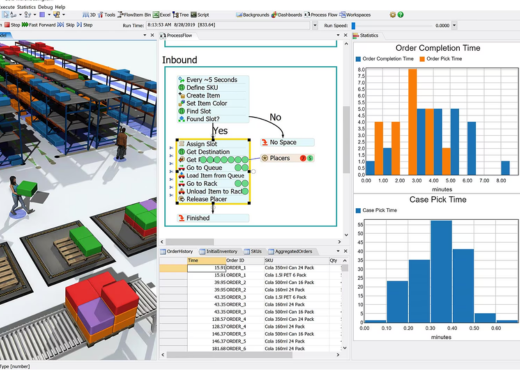The width and height of the screenshot is (520, 370).
Task: Close the ProcessFlow pane
Action: pos(345,35)
